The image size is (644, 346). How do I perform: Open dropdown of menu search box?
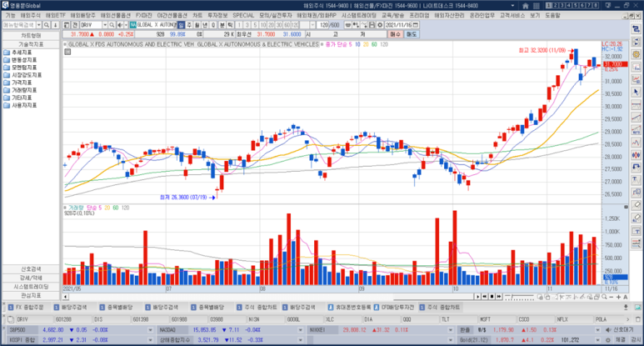(39, 25)
